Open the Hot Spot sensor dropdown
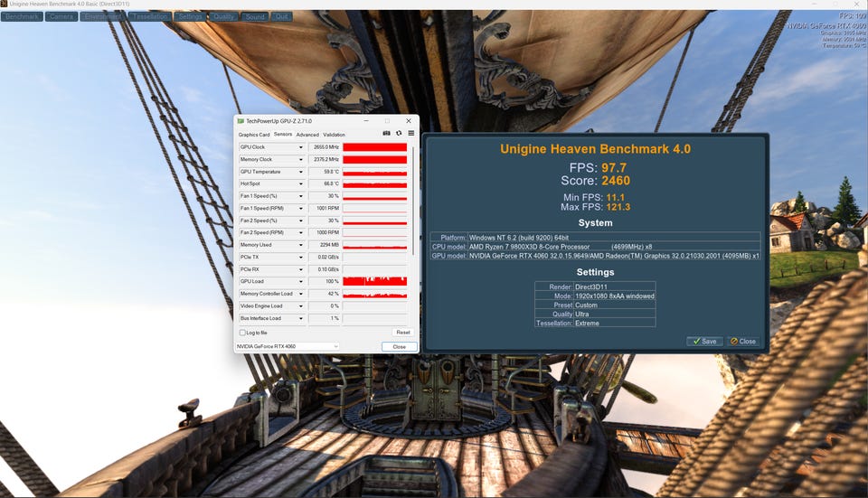Screen dimensions: 868x498 (x=300, y=183)
